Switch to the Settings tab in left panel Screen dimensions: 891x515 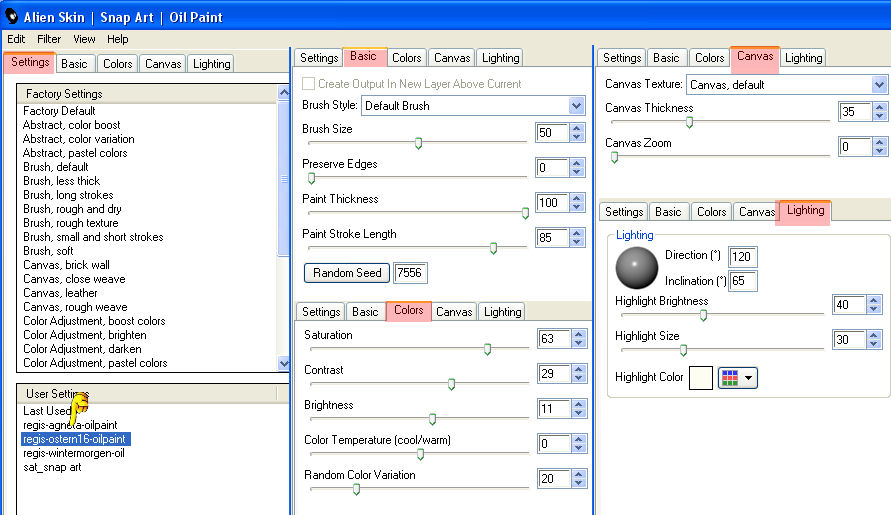[30, 62]
